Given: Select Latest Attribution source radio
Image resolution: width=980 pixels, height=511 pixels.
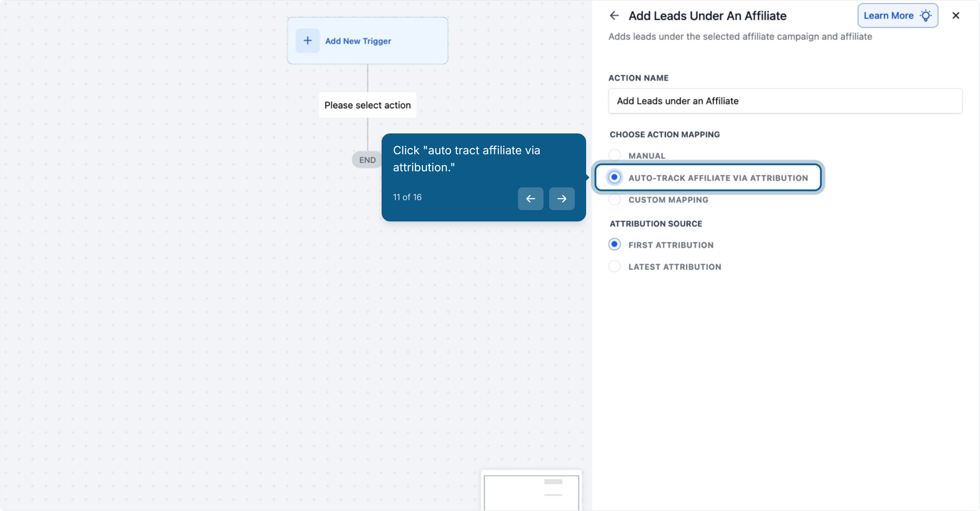Looking at the screenshot, I should tap(615, 266).
